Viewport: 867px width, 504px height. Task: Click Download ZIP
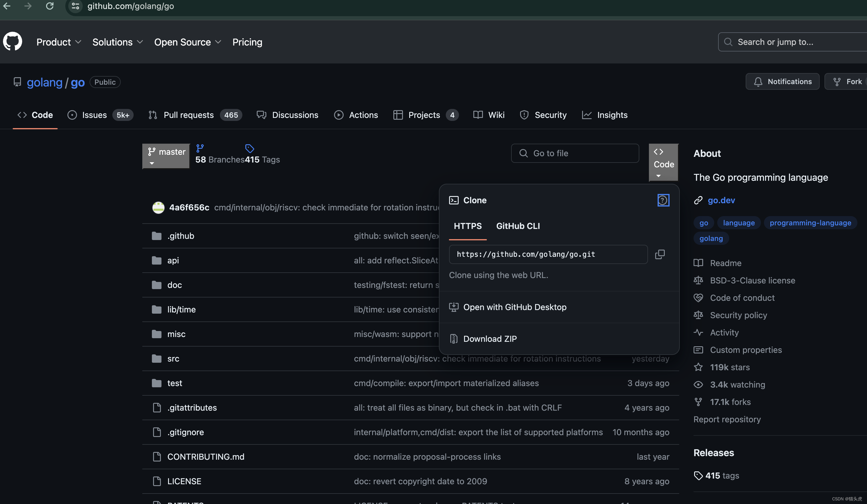(x=490, y=338)
